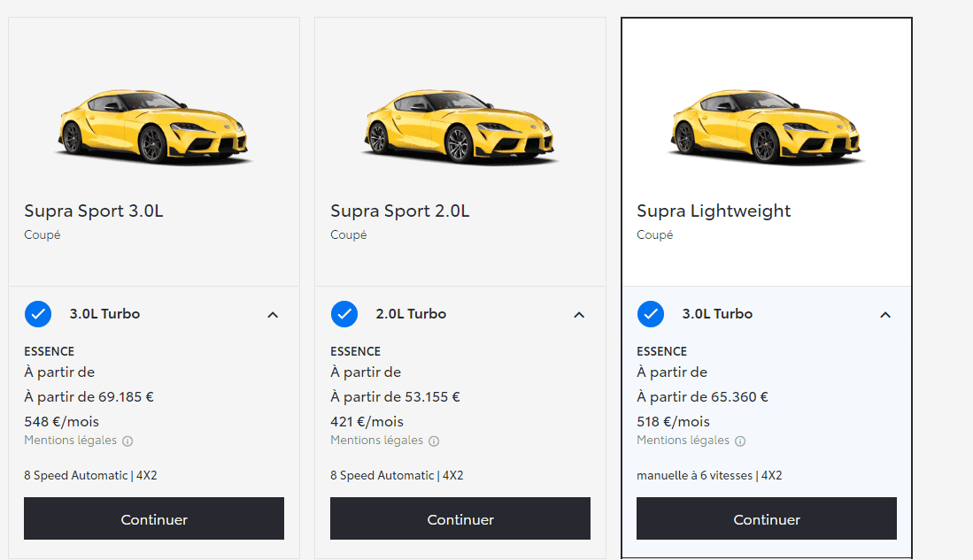The height and width of the screenshot is (560, 973).
Task: Open Mentions légales link for 518 €/mois offer
Action: point(683,441)
